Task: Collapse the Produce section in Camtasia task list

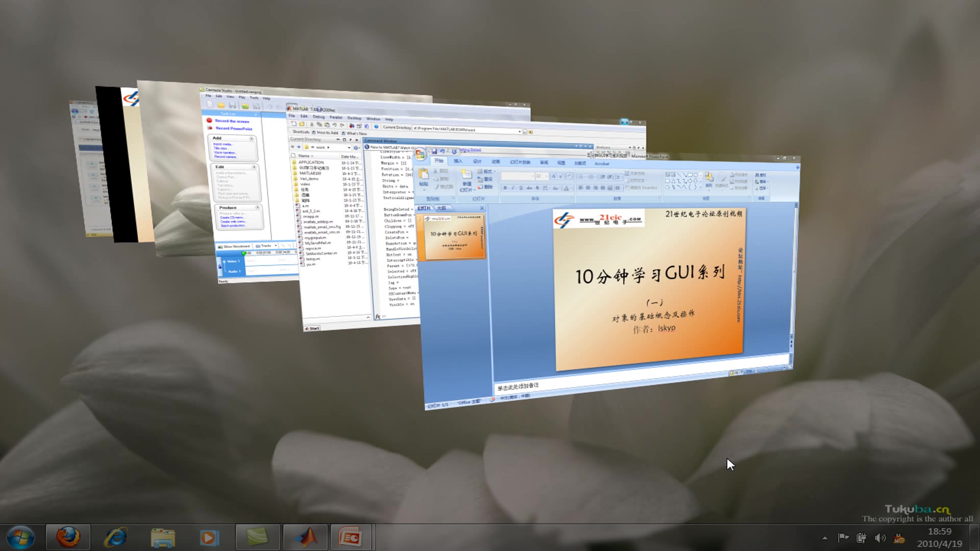Action: pos(257,208)
